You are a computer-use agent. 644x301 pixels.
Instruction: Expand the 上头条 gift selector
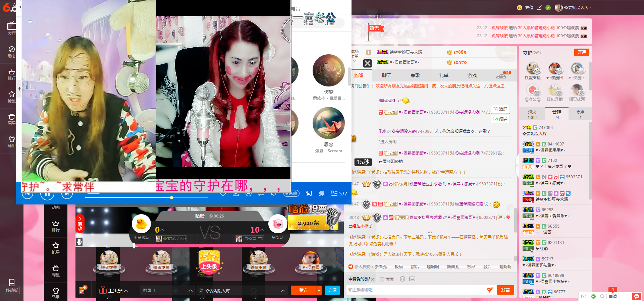click(113, 290)
